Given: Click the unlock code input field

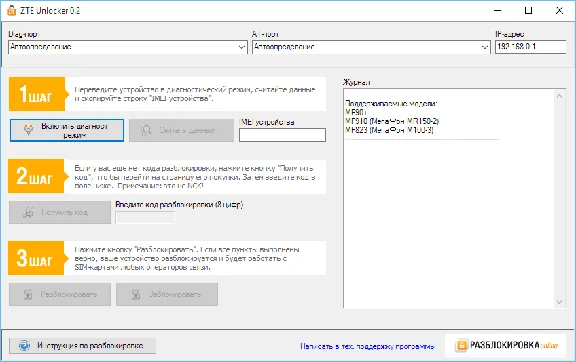Looking at the screenshot, I should click(x=145, y=218).
